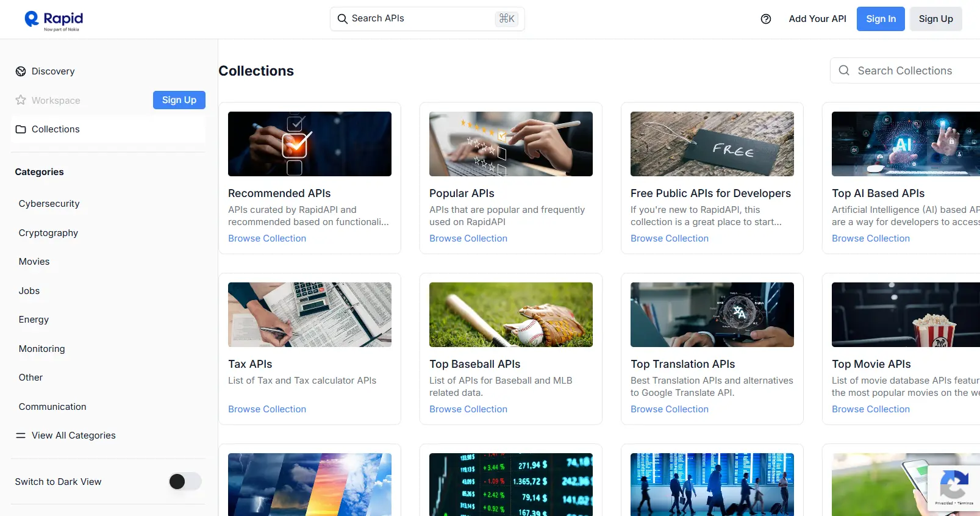The height and width of the screenshot is (516, 980).
Task: Browse Collection for Top Movie APIs
Action: click(x=871, y=409)
